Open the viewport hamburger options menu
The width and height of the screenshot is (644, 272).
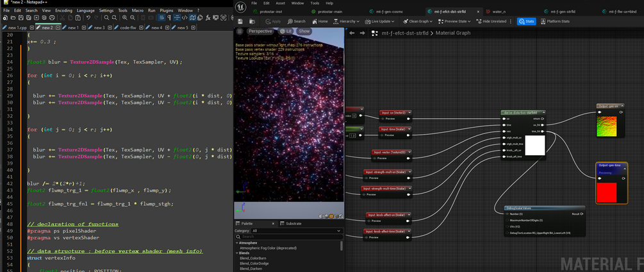tap(240, 31)
